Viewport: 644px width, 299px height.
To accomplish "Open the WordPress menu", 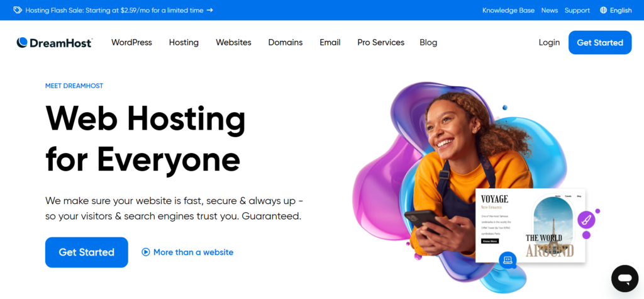I will coord(131,42).
